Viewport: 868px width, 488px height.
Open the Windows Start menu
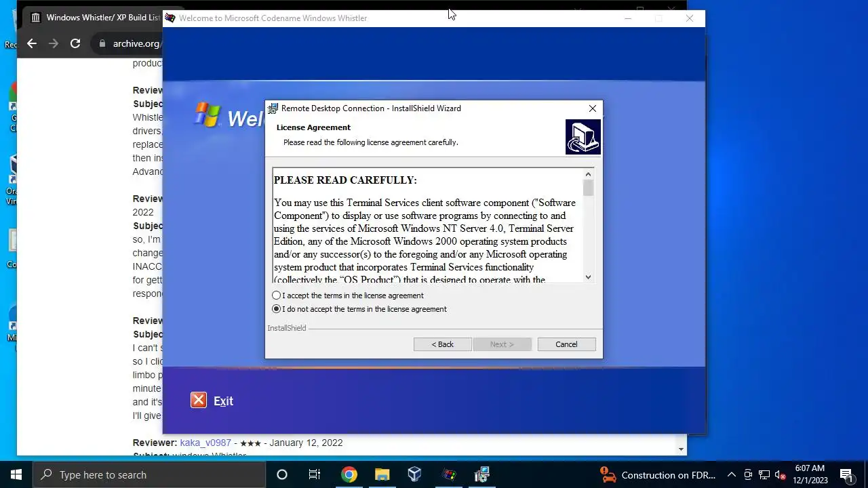[16, 474]
